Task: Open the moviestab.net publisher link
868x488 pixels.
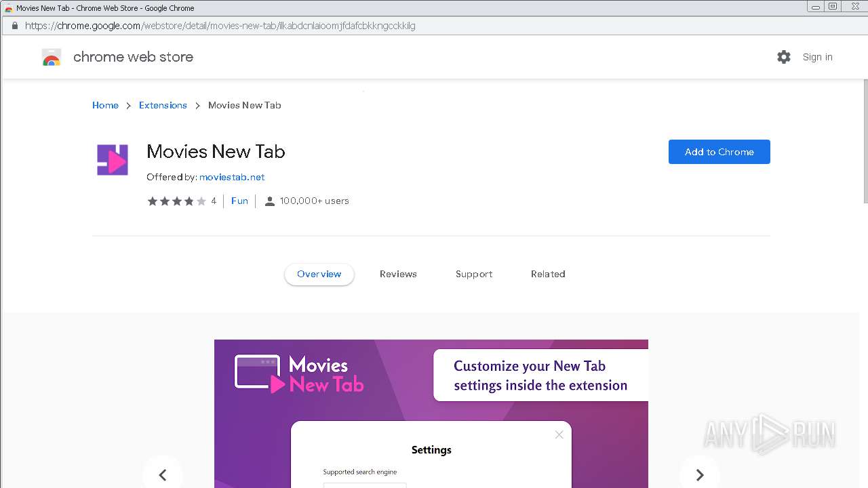Action: pyautogui.click(x=232, y=177)
